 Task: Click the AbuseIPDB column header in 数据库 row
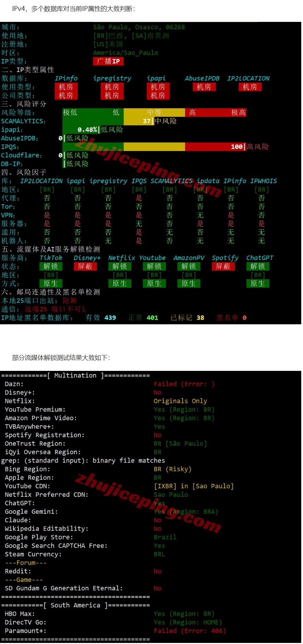tap(202, 78)
